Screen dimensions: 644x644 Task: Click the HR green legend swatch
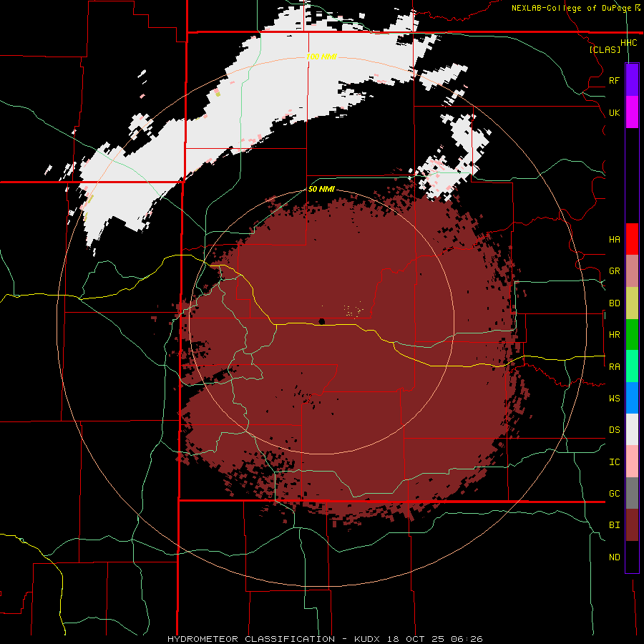coord(632,335)
